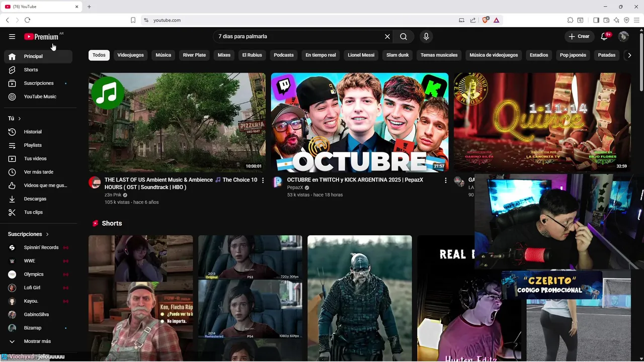Filter by Videojuegos chip
Viewport: 644px width, 362px height.
coord(130,55)
